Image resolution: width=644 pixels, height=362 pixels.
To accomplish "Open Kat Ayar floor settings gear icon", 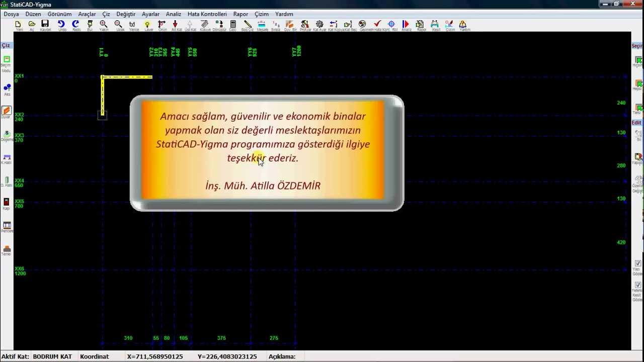I will pyautogui.click(x=319, y=24).
